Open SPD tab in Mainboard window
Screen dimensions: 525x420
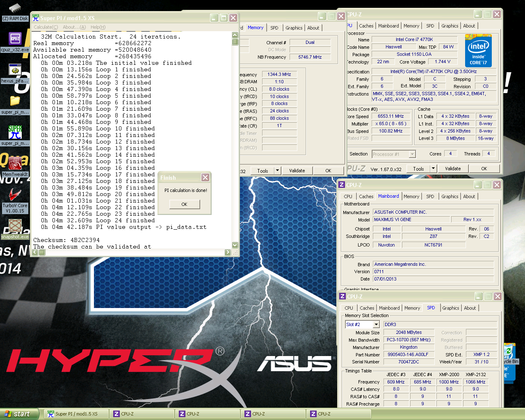(430, 196)
